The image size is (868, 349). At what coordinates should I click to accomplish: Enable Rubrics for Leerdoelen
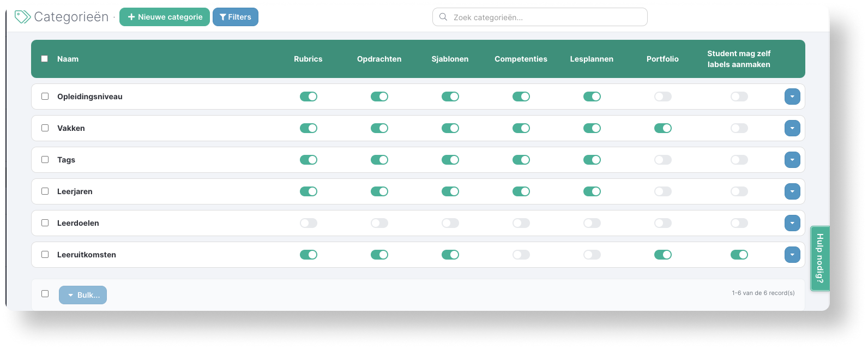(309, 223)
